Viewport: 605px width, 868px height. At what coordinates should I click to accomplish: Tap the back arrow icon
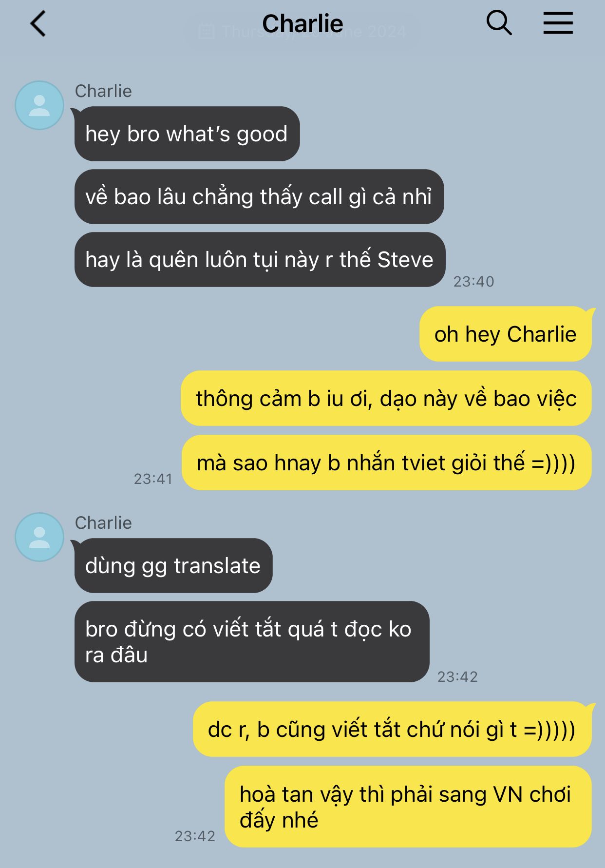38,23
